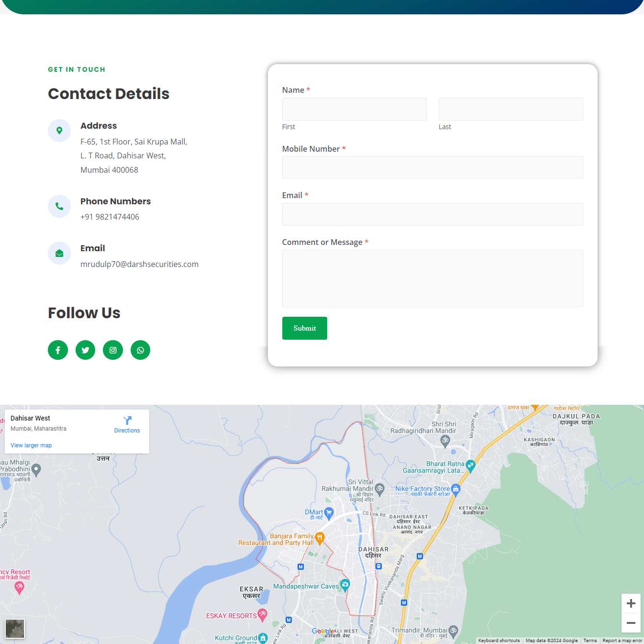This screenshot has width=644, height=644.
Task: Focus the Last name field
Action: (511, 109)
